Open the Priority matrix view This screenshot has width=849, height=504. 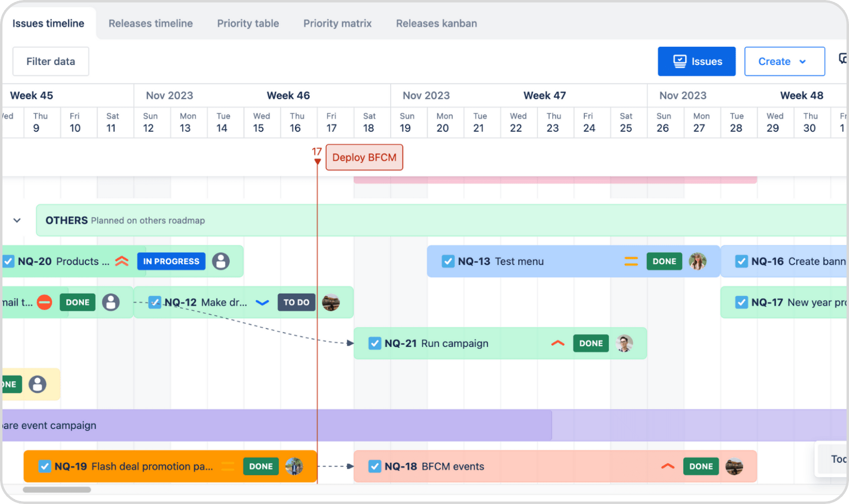[338, 23]
